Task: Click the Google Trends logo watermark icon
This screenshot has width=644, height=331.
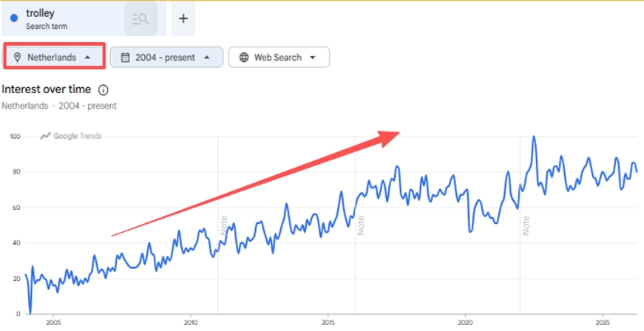Action: (x=45, y=136)
